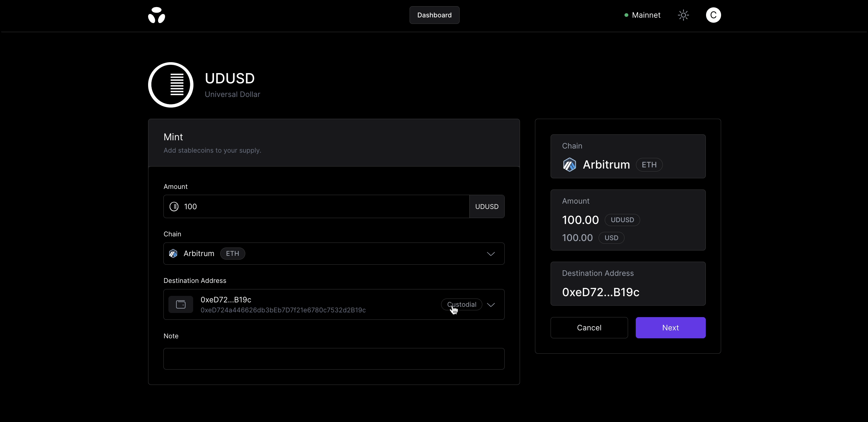Click the green Mainnet status dot
This screenshot has height=422, width=868.
626,15
